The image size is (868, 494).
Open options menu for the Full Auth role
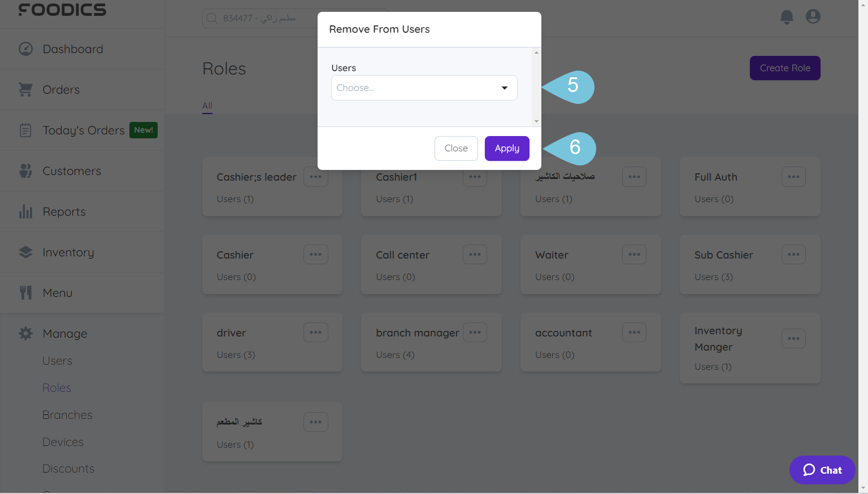[x=793, y=177]
